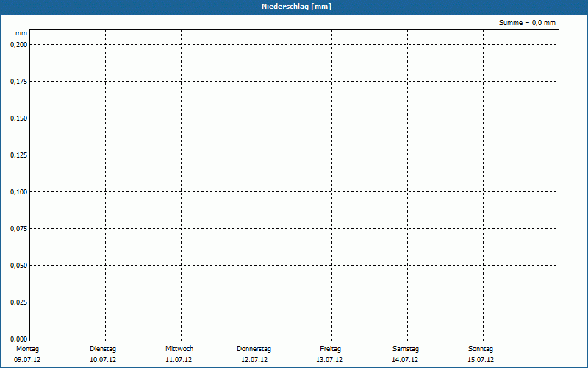588x368 pixels.
Task: Click the 0,075 y-axis value
Action: pyautogui.click(x=19, y=229)
